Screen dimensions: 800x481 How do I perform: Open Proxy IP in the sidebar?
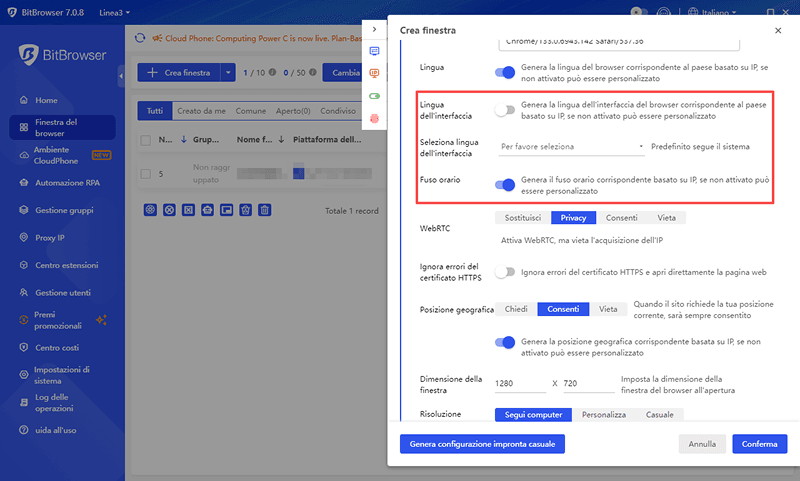click(62, 238)
